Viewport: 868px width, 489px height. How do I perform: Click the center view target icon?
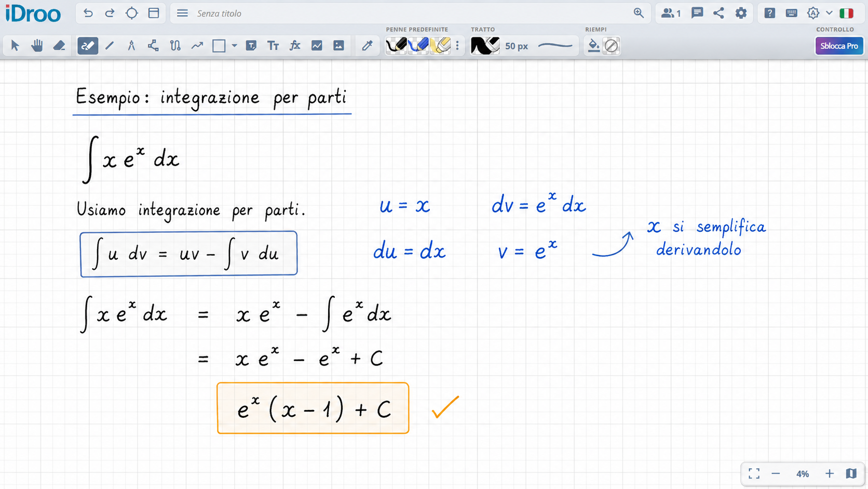pos(132,14)
